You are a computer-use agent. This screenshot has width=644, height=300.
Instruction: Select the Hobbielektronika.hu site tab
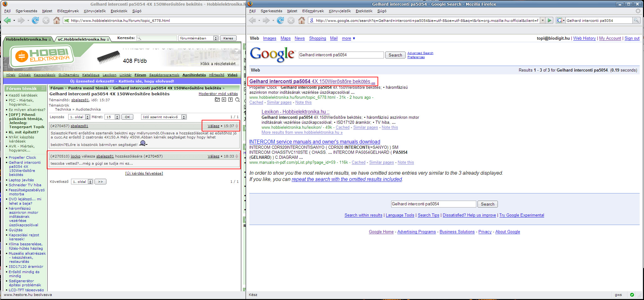(28, 39)
